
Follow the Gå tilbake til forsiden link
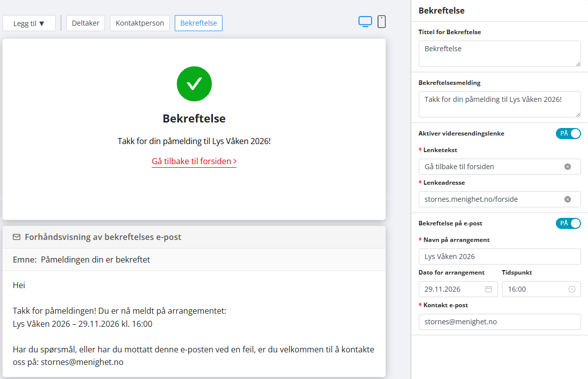click(194, 161)
